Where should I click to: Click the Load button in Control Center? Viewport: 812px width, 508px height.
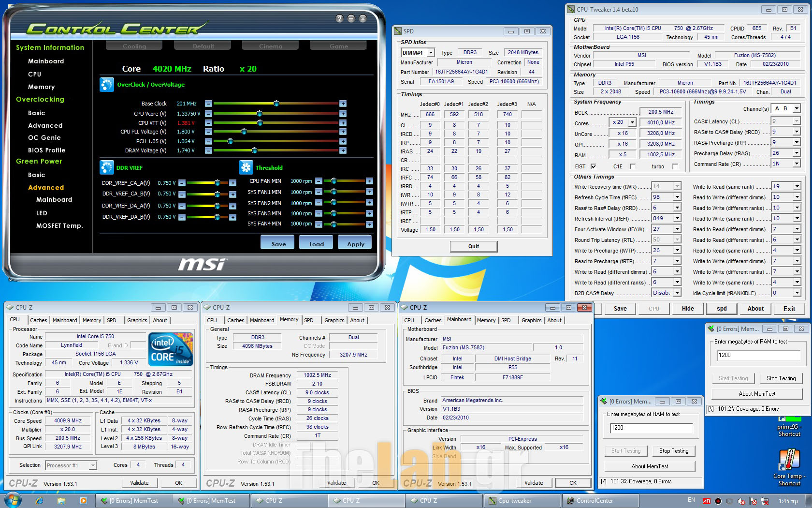click(317, 243)
